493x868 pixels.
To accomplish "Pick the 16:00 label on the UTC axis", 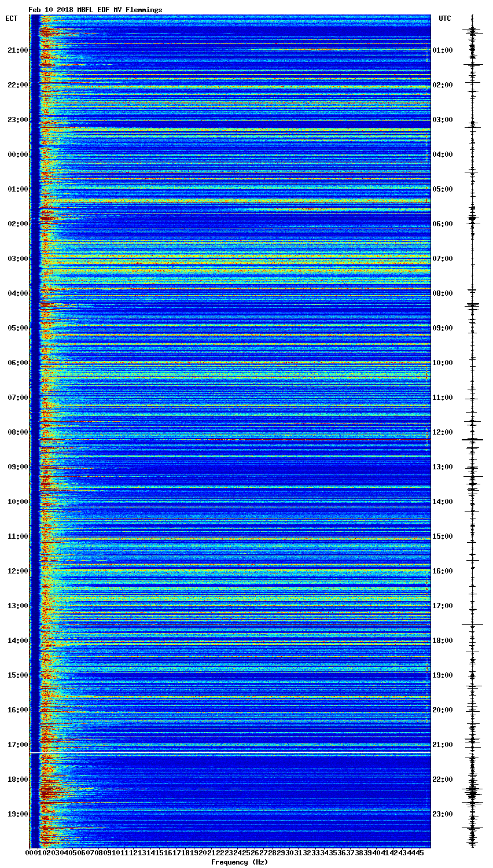I will [442, 571].
